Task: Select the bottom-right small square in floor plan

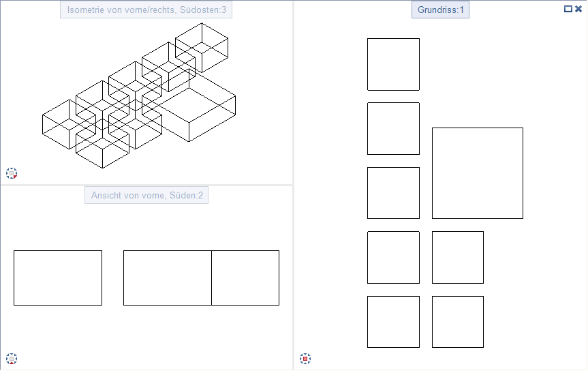Action: click(458, 322)
